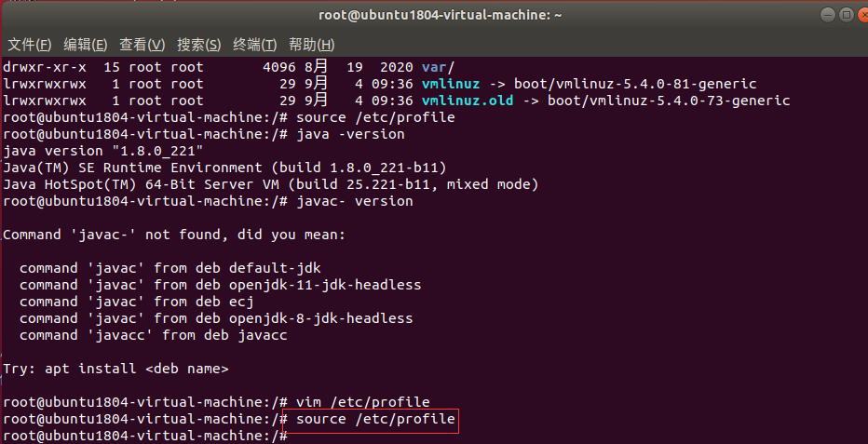
Task: Click boot/vmlinuz-5.4.0-73-generic target path
Action: pyautogui.click(x=669, y=101)
